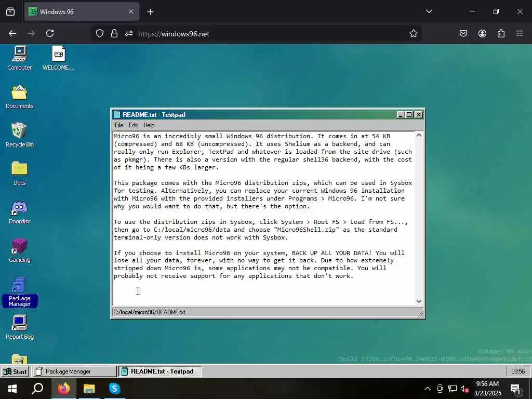The width and height of the screenshot is (532, 399).
Task: Click the muted volume tray icon
Action: [464, 389]
